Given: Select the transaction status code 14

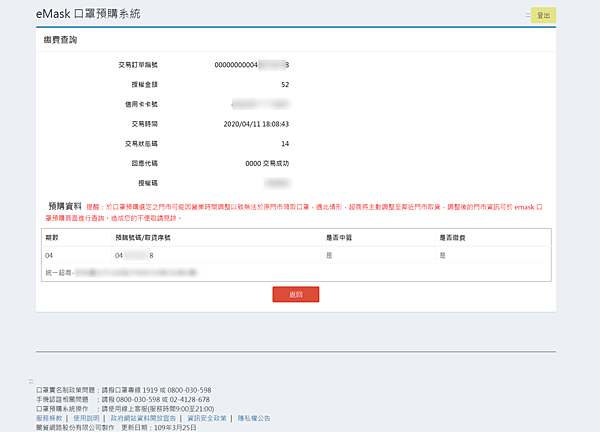Looking at the screenshot, I should tap(285, 144).
